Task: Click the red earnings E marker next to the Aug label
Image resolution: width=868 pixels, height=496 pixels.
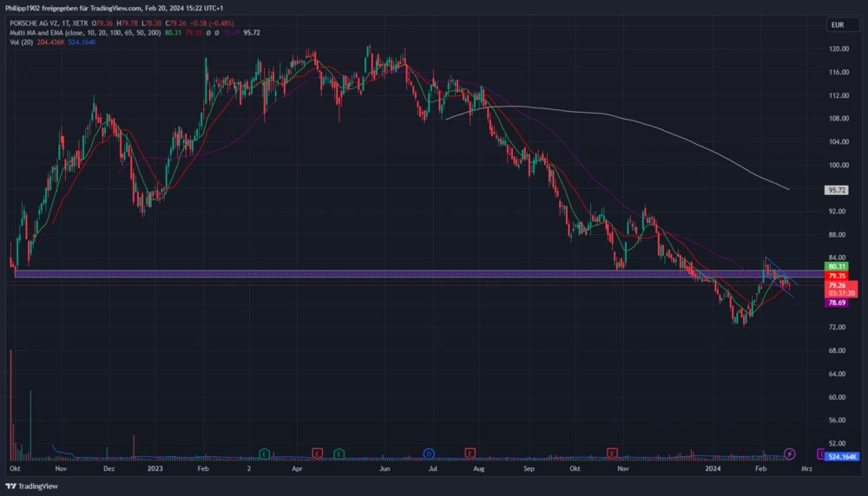Action: (x=470, y=454)
